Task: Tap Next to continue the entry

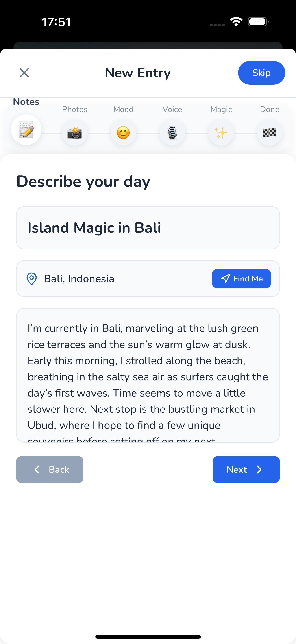Action: point(246,470)
